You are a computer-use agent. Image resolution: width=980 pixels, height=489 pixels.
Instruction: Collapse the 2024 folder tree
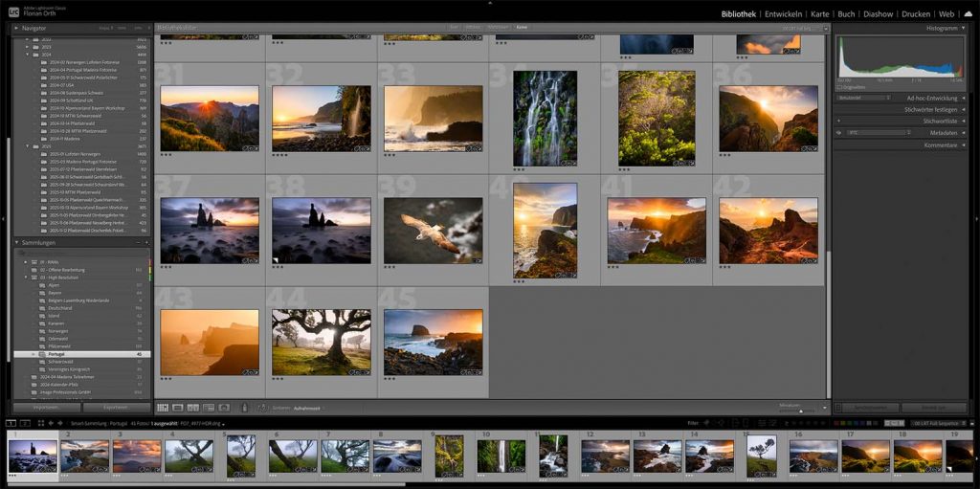click(x=28, y=55)
